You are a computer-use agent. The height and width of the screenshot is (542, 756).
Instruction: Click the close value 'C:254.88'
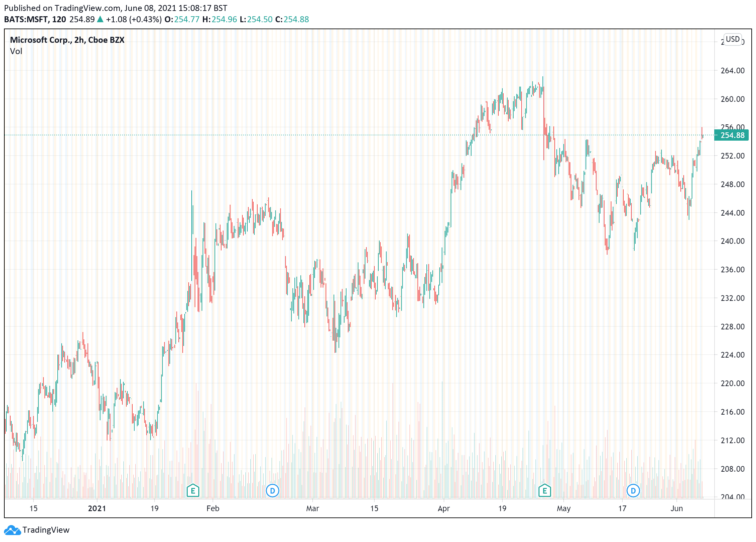[292, 19]
